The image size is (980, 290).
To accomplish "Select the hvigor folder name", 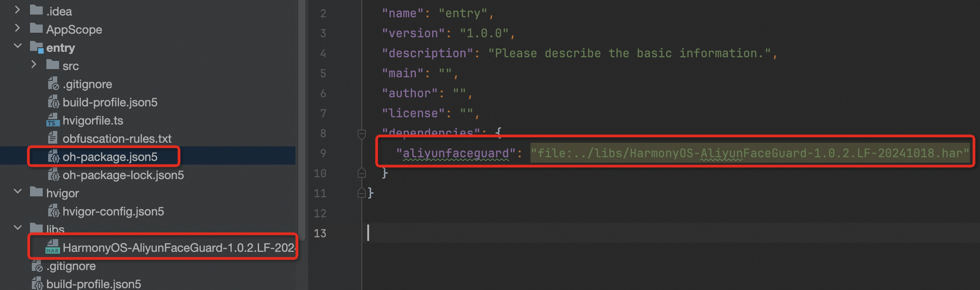I will point(62,194).
